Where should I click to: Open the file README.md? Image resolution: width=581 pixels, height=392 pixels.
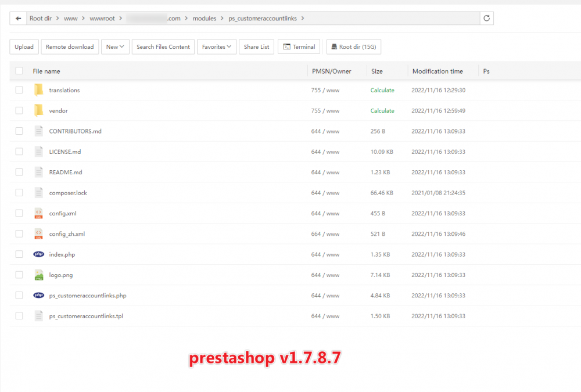click(65, 172)
